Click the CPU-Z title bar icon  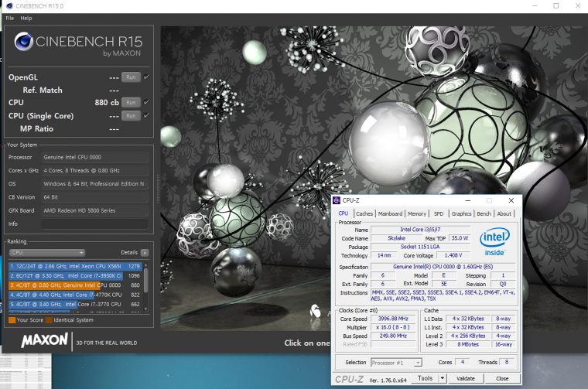click(337, 200)
